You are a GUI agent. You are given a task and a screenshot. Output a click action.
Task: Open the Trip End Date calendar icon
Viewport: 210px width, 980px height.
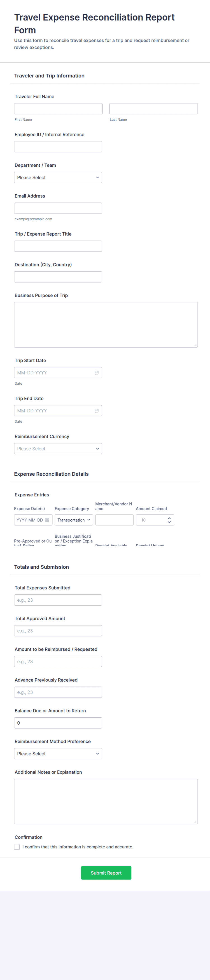click(96, 410)
